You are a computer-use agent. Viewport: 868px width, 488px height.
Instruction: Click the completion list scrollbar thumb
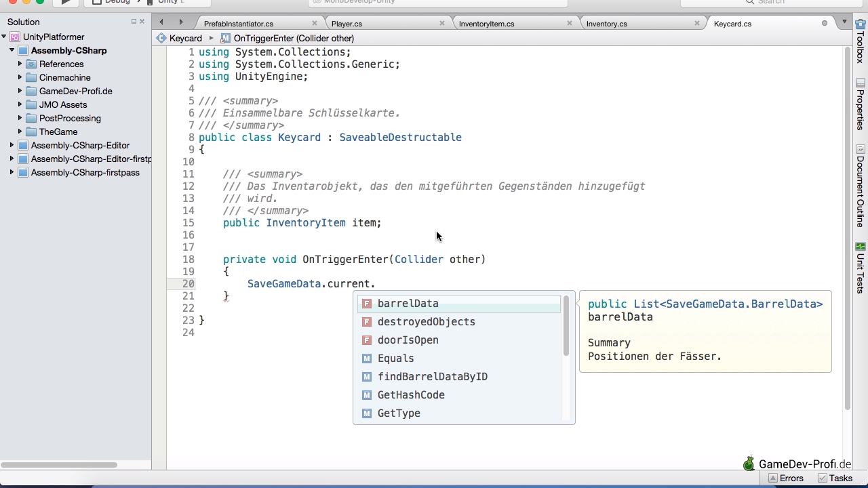coord(566,325)
